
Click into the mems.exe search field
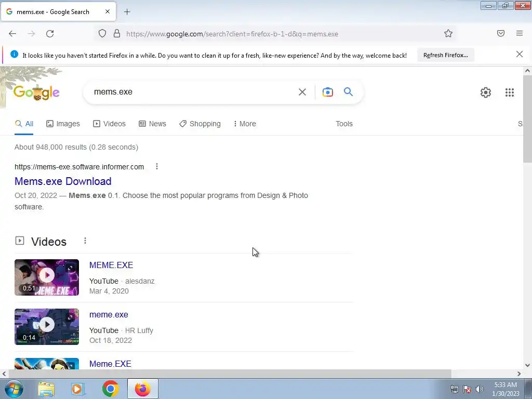(x=193, y=92)
